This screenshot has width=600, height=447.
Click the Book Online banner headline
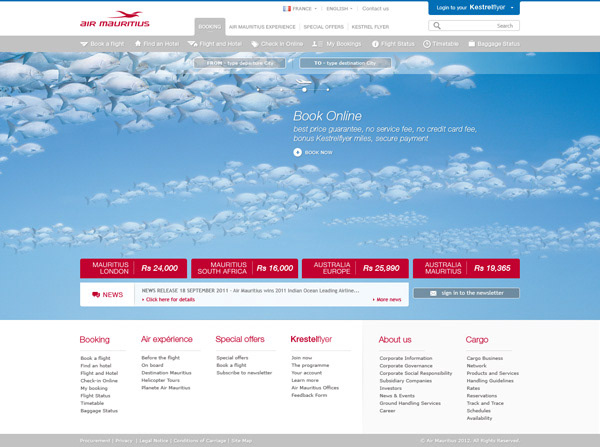328,116
